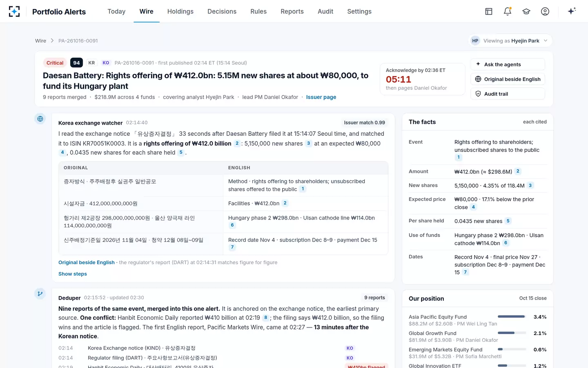Switch to the Today tab
588x368 pixels.
point(116,11)
